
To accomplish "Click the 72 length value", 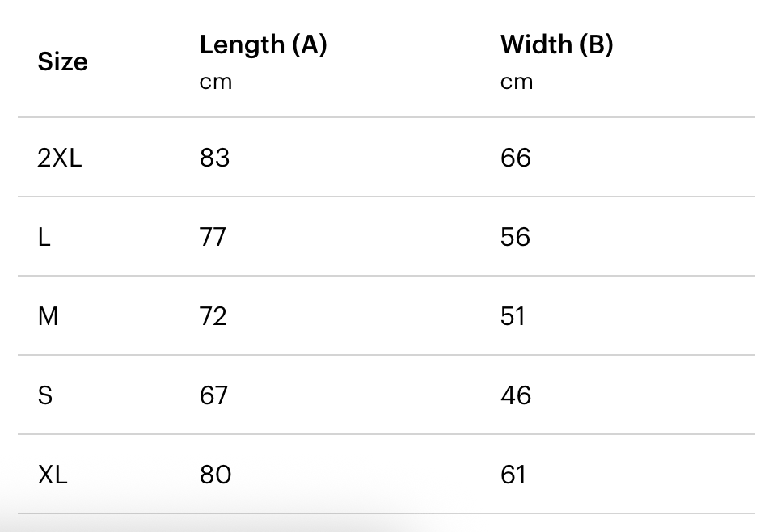I will pos(213,316).
